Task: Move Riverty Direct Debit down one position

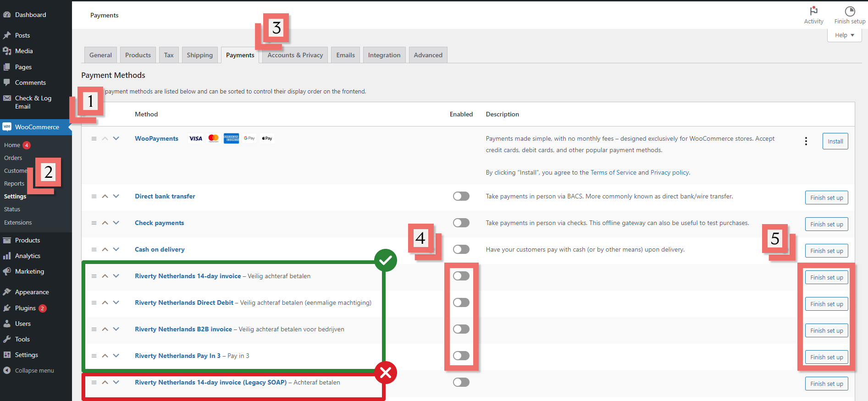Action: [x=116, y=302]
